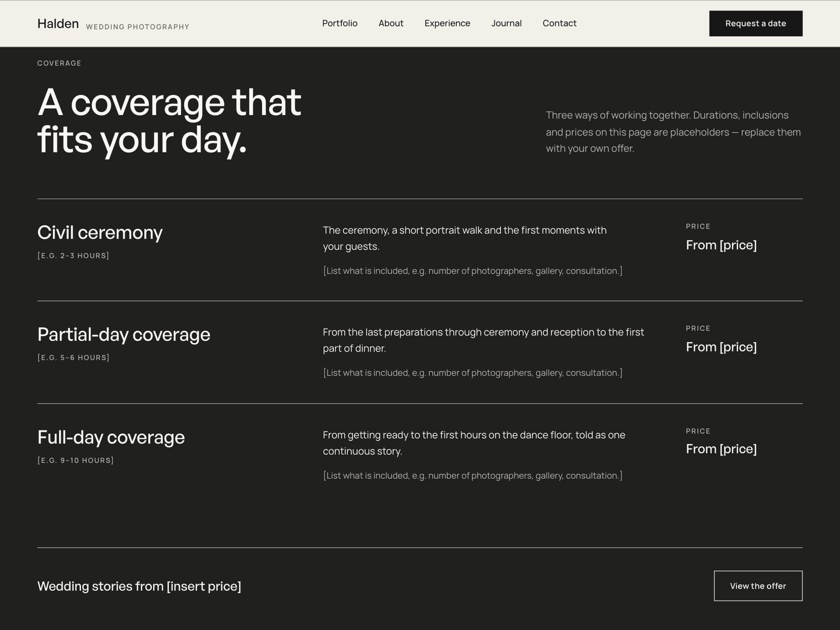
Task: Click Partial-day description about last preparations
Action: (x=484, y=340)
